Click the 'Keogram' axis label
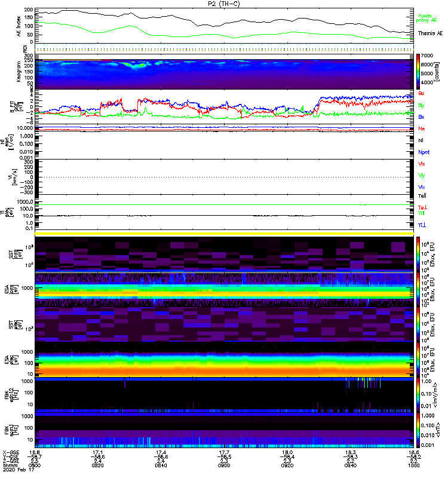 19,71
